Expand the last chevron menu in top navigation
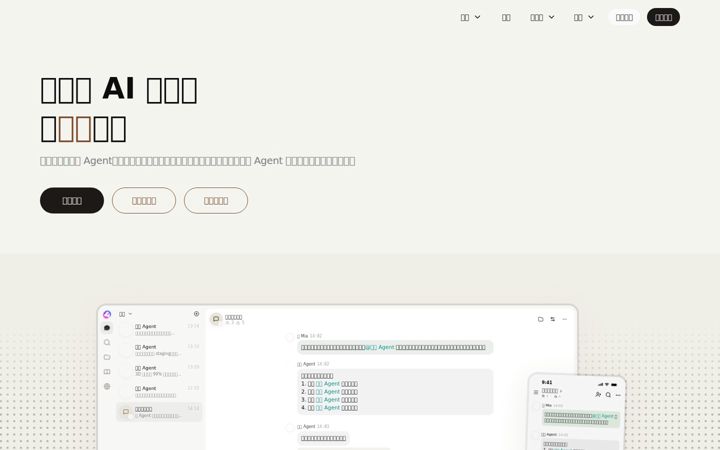This screenshot has width=720, height=450. coord(583,17)
